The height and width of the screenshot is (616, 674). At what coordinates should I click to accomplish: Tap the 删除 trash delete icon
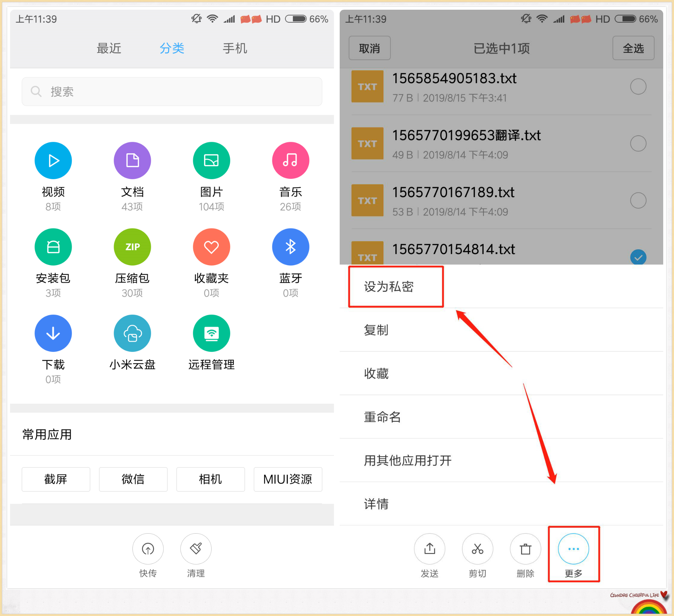pyautogui.click(x=525, y=549)
